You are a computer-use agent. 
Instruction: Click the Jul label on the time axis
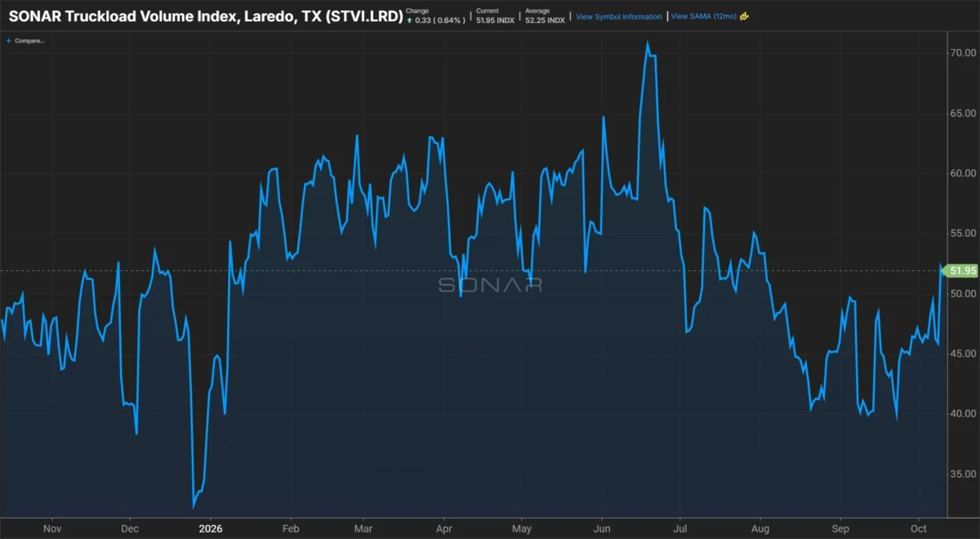pyautogui.click(x=679, y=529)
